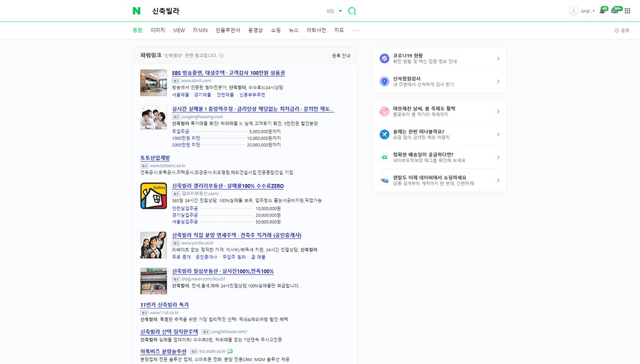The width and height of the screenshot is (640, 364).
Task: Click the 신속항원검사 location pin icon
Action: 385,82
